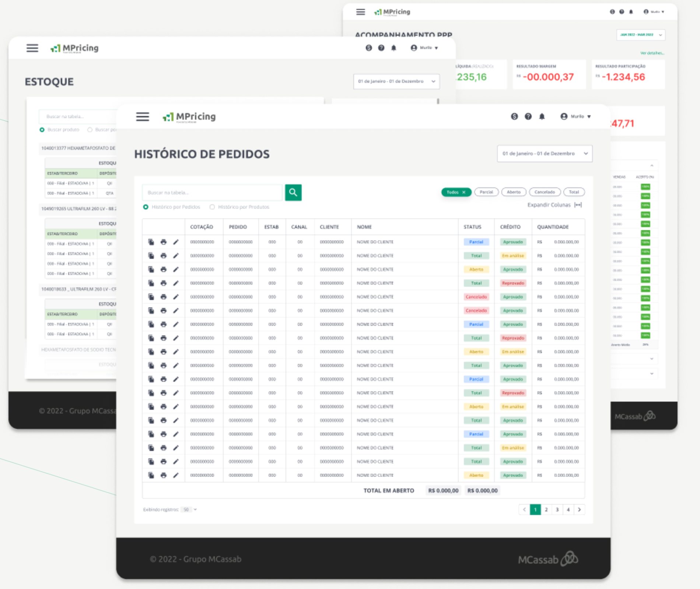Open hamburger menu in Acompanhamento PPP window
Image resolution: width=700 pixels, height=589 pixels.
(361, 12)
